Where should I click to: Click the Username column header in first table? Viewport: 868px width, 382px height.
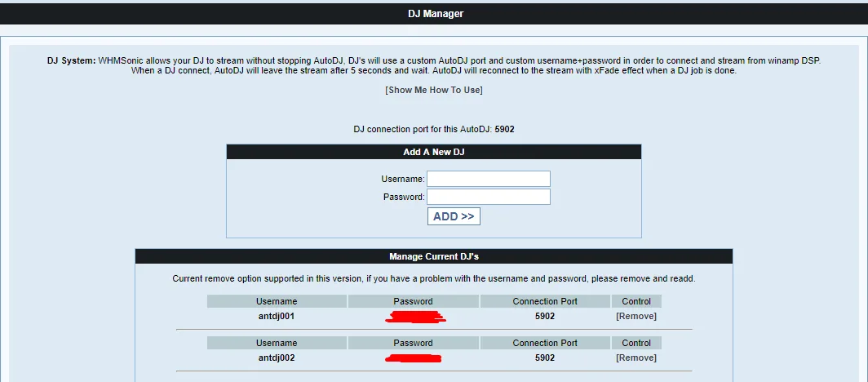277,301
